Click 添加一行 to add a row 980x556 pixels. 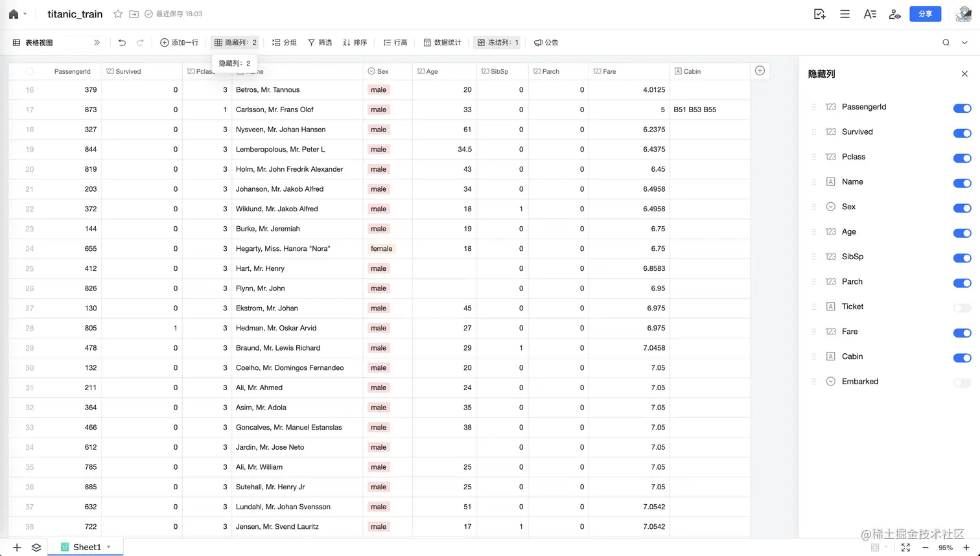click(180, 42)
